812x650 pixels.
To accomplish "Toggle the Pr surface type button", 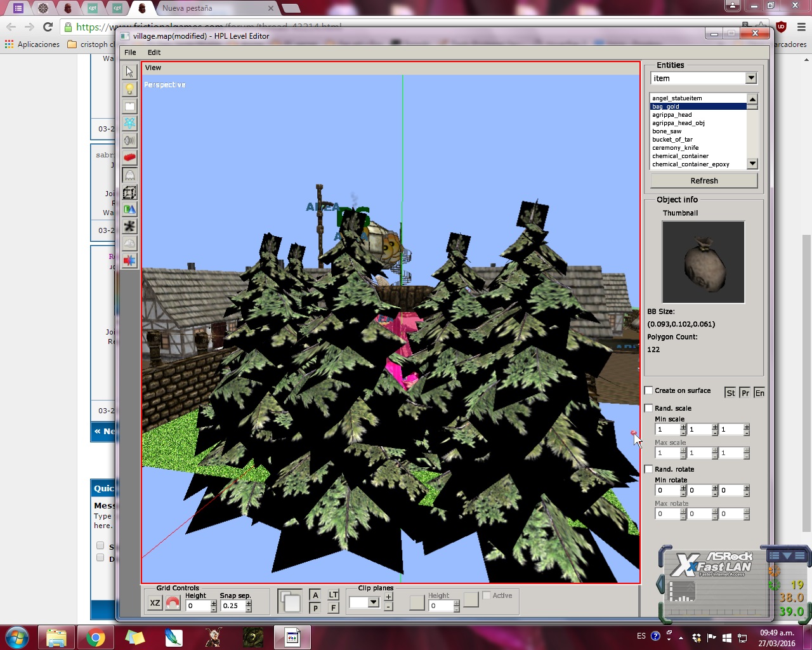I will coord(745,393).
